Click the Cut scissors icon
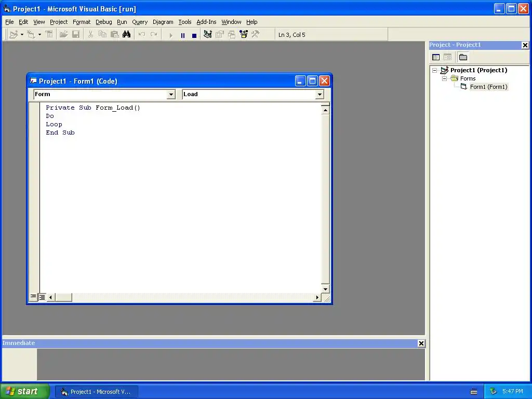The height and width of the screenshot is (399, 532). tap(90, 35)
